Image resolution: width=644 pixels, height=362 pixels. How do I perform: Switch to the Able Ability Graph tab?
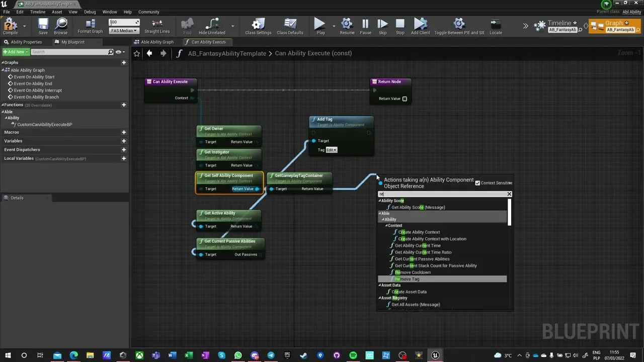tap(156, 42)
